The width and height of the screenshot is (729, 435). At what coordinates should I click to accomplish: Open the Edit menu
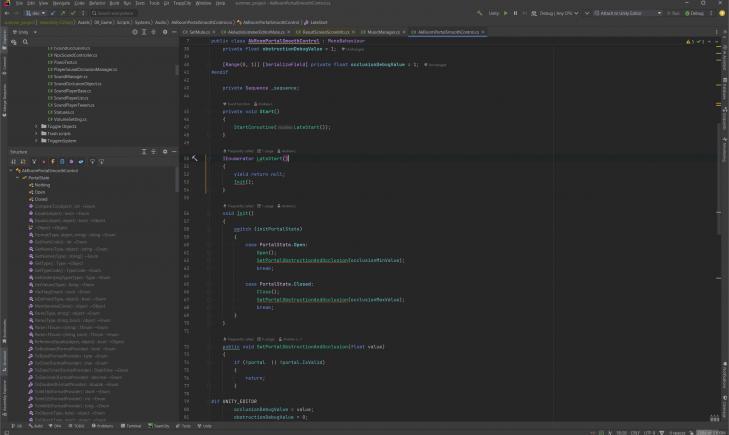[x=31, y=3]
